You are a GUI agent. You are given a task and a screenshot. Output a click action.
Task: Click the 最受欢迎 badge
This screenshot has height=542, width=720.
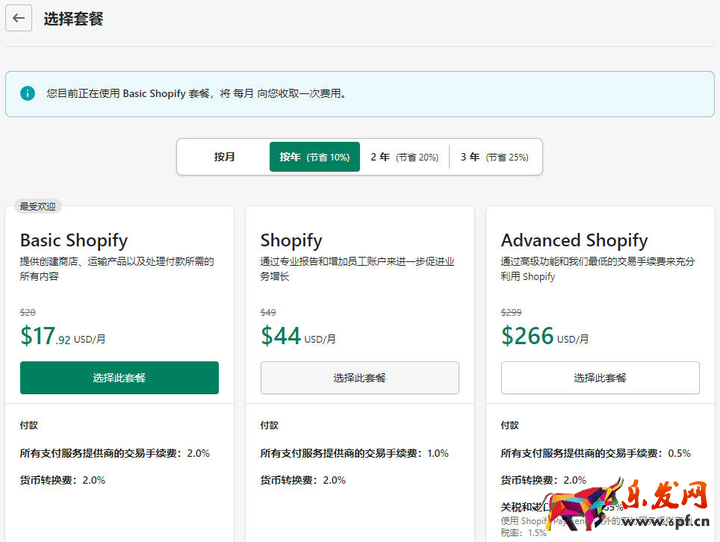[x=38, y=207]
